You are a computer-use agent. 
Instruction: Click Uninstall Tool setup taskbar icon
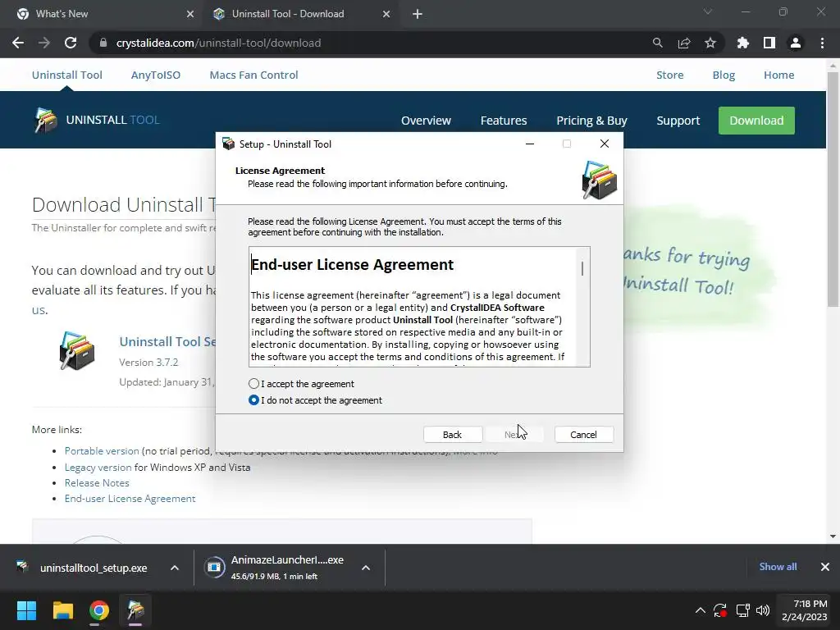[x=135, y=610]
